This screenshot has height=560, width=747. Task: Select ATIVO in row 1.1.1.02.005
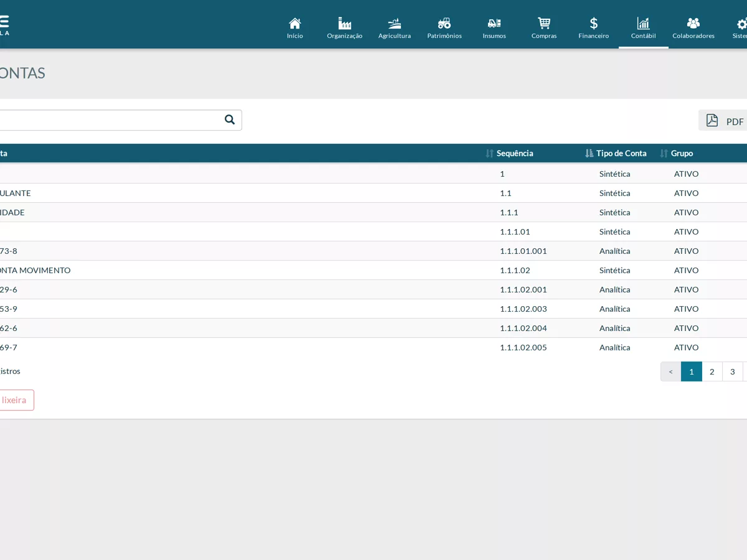click(x=686, y=347)
